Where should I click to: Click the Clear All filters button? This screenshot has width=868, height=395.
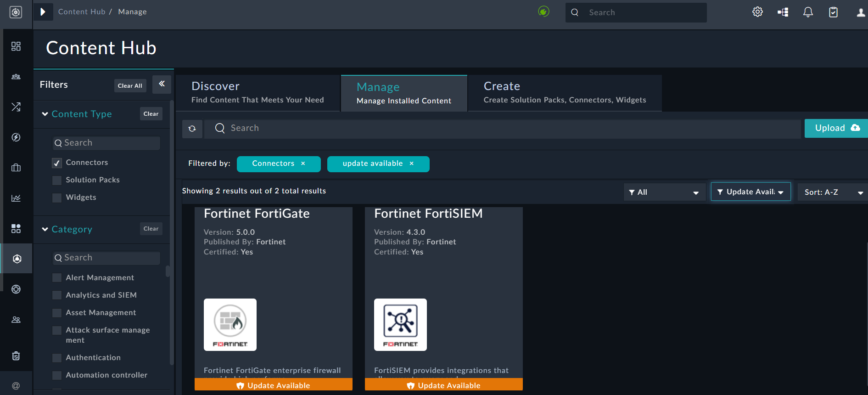click(x=130, y=86)
